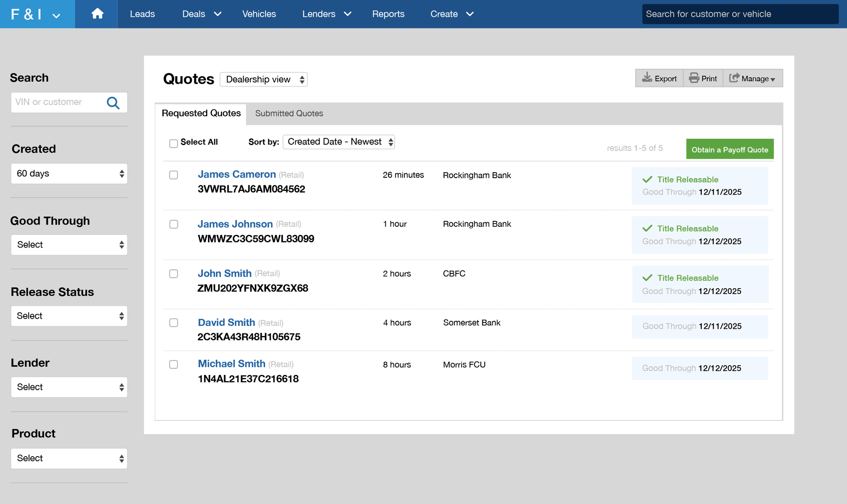
Task: Open the Lenders dropdown chevron
Action: point(348,14)
